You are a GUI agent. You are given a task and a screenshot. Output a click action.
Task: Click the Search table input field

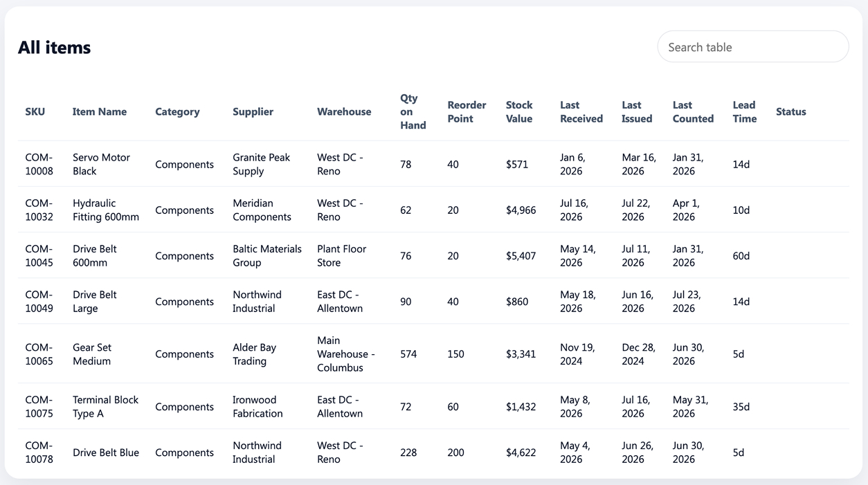coord(752,47)
